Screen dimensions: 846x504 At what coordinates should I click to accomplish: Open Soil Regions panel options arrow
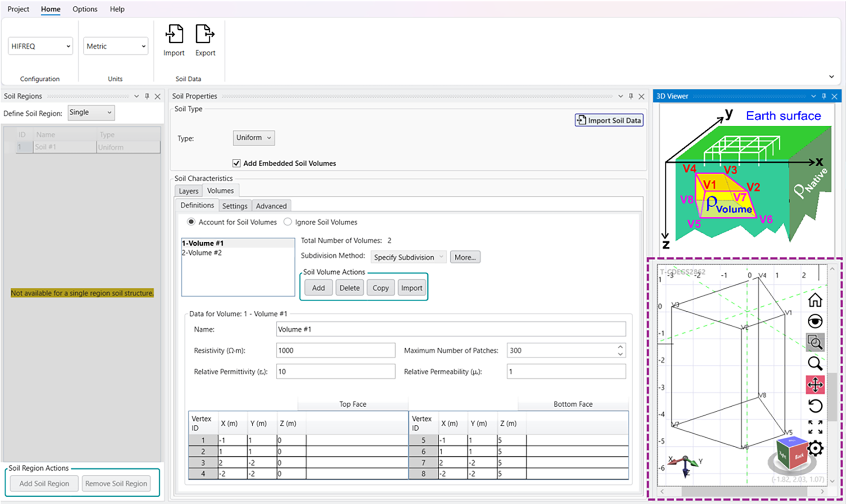click(136, 96)
